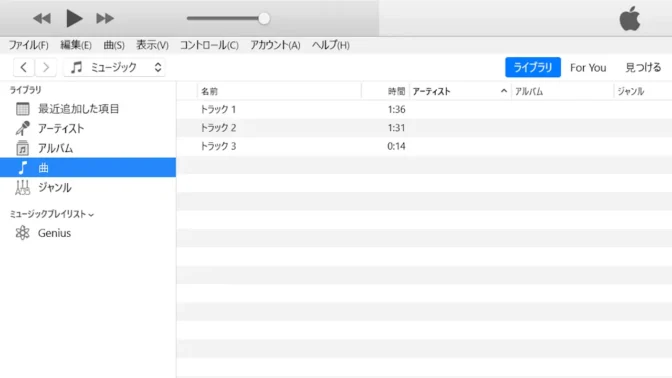Skip forward with the fast-forward button
672x378 pixels.
(x=105, y=18)
